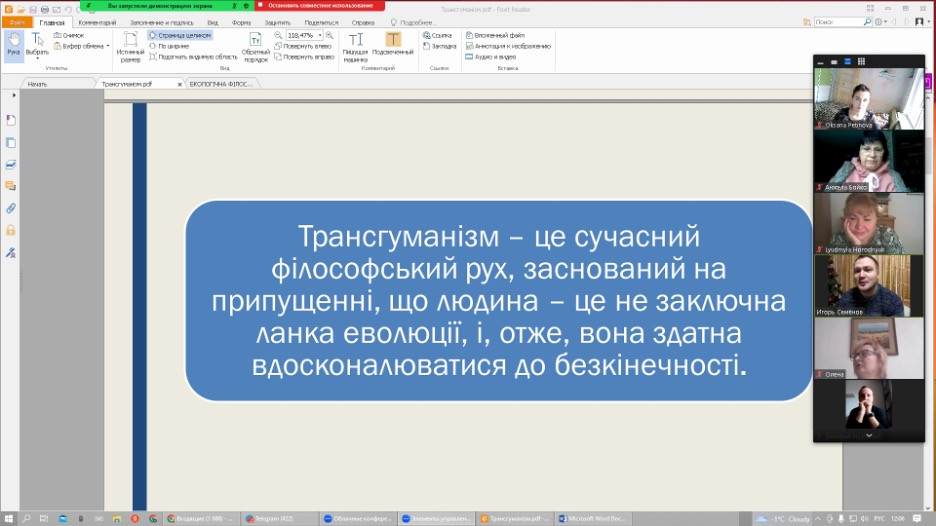
Task: Open the bookmarks panel in left sidebar
Action: [11, 119]
